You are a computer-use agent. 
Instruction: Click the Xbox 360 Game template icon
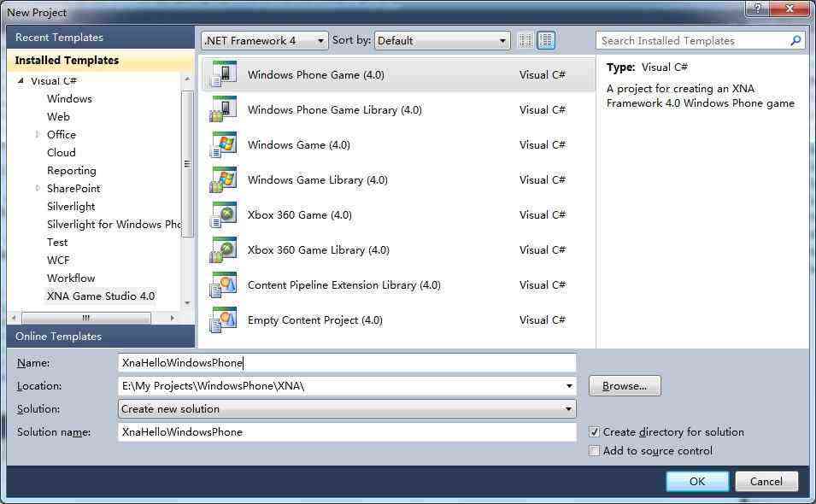coord(223,214)
